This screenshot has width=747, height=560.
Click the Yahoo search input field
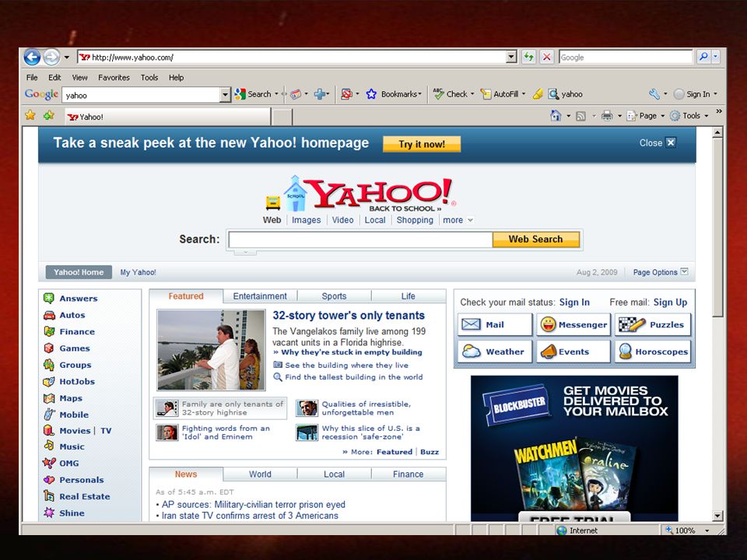[x=360, y=240]
